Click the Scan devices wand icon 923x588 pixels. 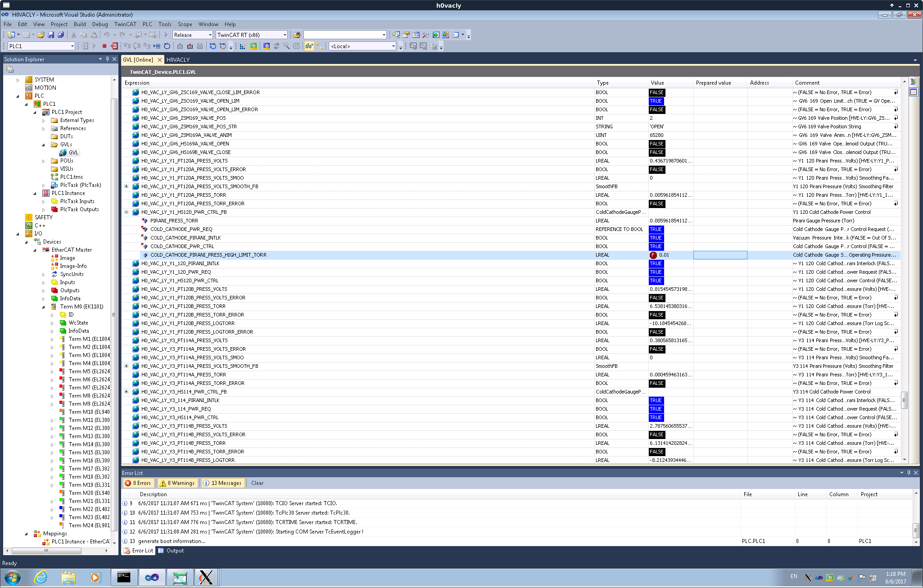tap(286, 46)
